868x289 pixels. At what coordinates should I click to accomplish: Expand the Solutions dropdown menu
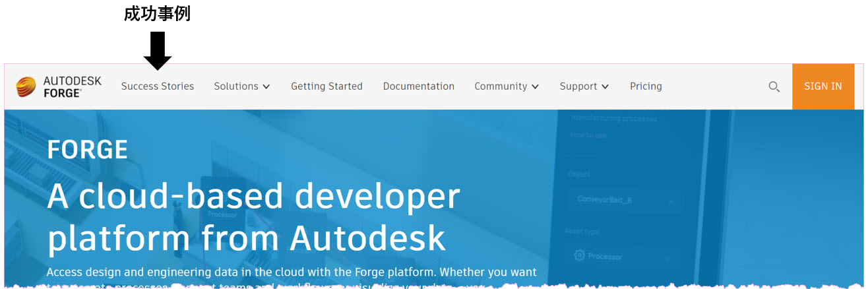[x=242, y=86]
